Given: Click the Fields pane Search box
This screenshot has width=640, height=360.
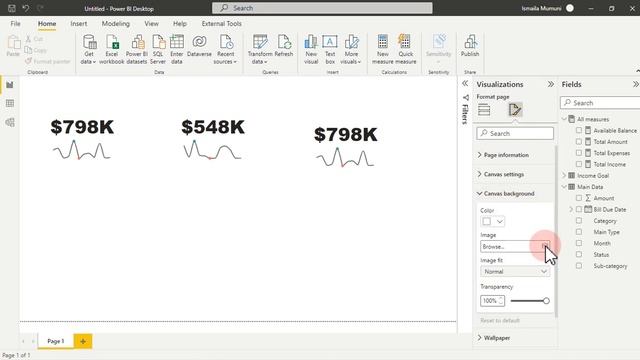Looking at the screenshot, I should point(600,103).
